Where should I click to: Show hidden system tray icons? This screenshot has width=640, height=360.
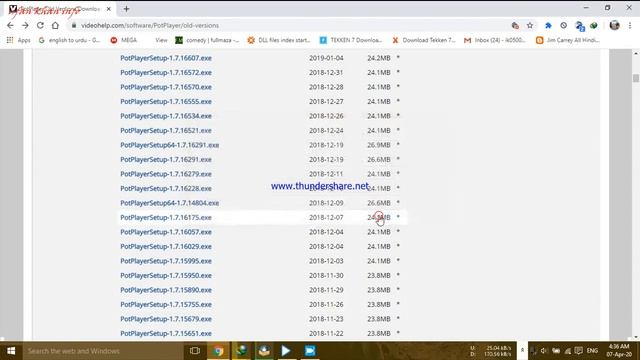click(522, 350)
